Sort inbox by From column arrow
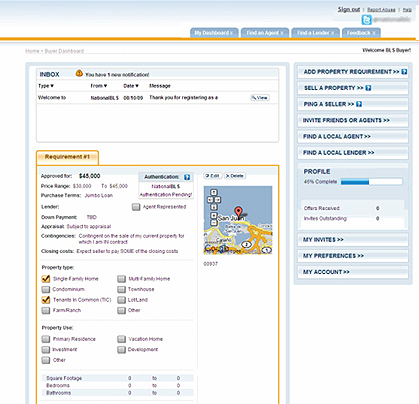419x404 pixels. tap(105, 86)
